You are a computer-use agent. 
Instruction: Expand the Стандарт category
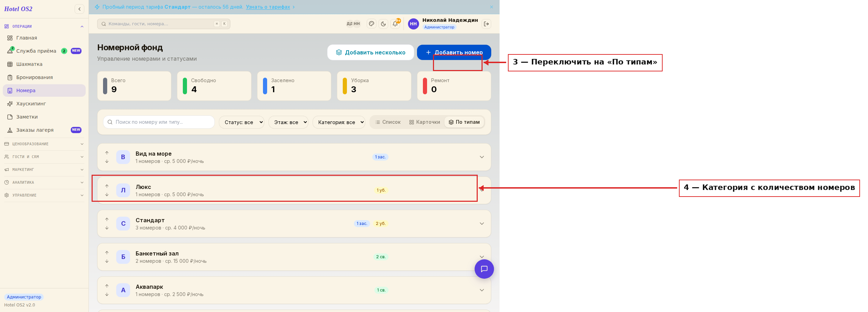click(482, 224)
